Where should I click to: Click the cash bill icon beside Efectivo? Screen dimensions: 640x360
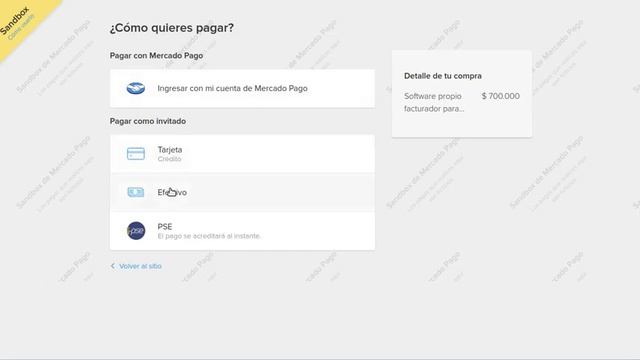pyautogui.click(x=136, y=192)
